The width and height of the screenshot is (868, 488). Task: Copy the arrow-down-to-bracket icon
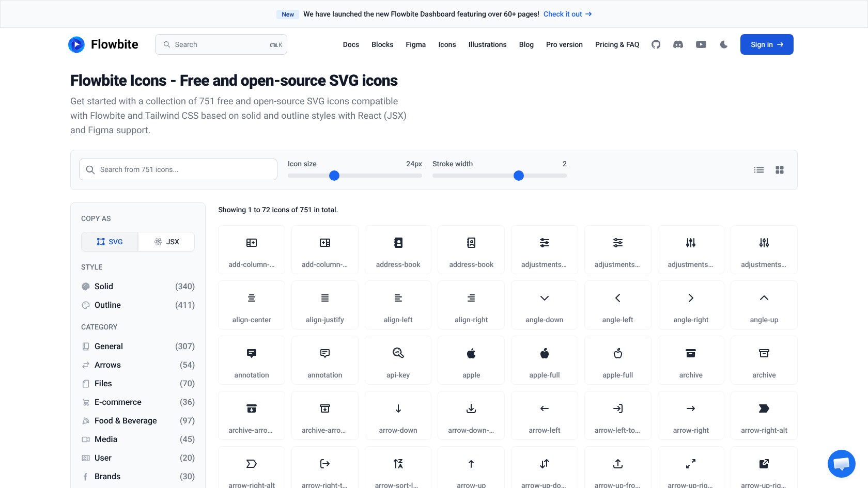471,415
